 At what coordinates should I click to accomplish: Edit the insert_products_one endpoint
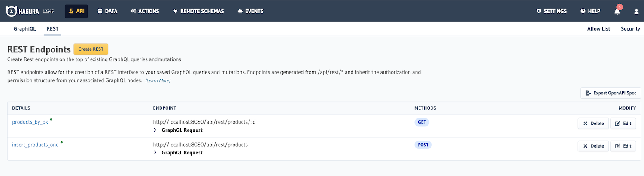pyautogui.click(x=623, y=146)
